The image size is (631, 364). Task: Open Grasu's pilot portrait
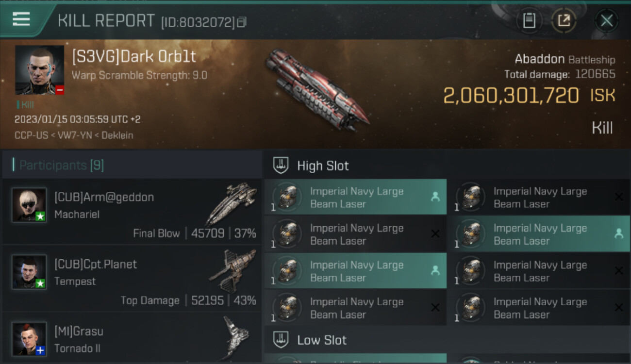[29, 339]
